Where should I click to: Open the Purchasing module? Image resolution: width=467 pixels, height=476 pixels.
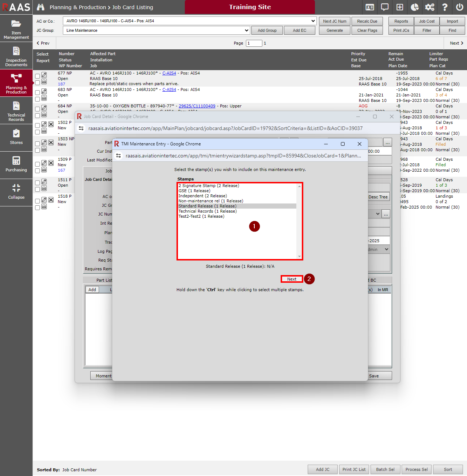coord(16,164)
